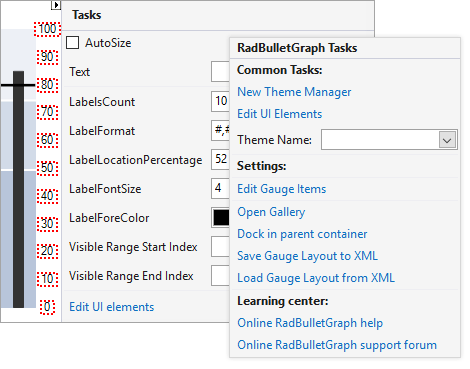
Task: Click the horizontal target marker line
Action: (x=18, y=85)
